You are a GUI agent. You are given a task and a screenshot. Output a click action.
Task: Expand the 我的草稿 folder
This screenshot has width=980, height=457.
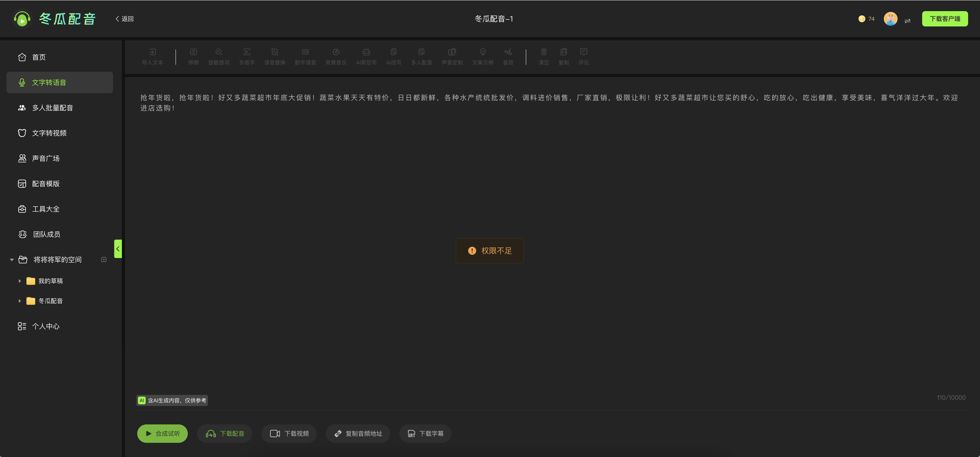pyautogui.click(x=20, y=281)
